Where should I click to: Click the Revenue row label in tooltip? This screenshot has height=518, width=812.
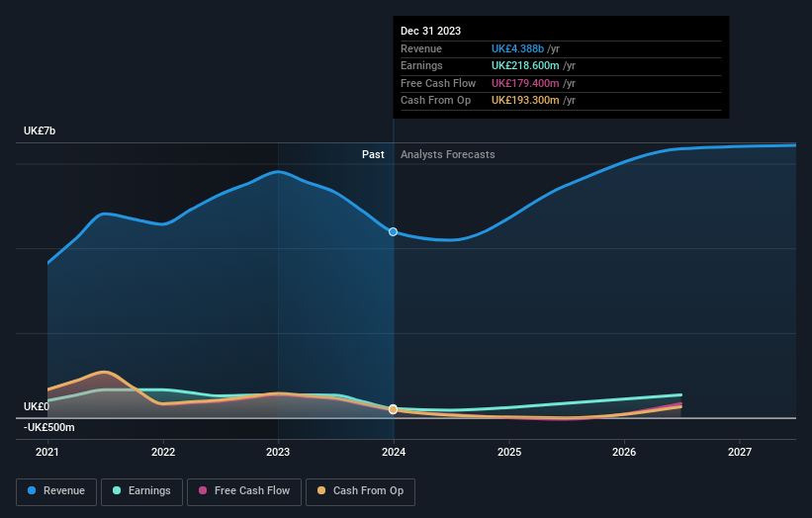[421, 48]
